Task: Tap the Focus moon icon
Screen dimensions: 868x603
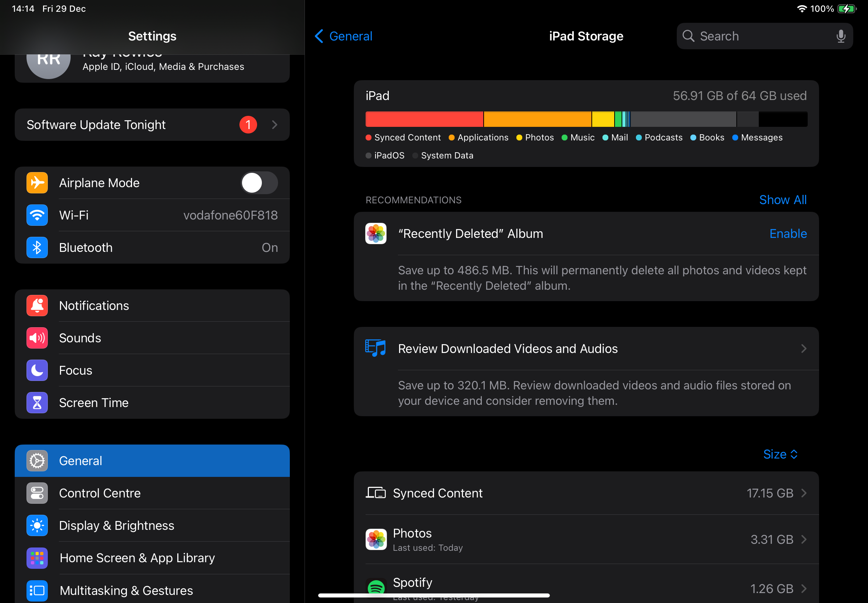Action: coord(37,370)
